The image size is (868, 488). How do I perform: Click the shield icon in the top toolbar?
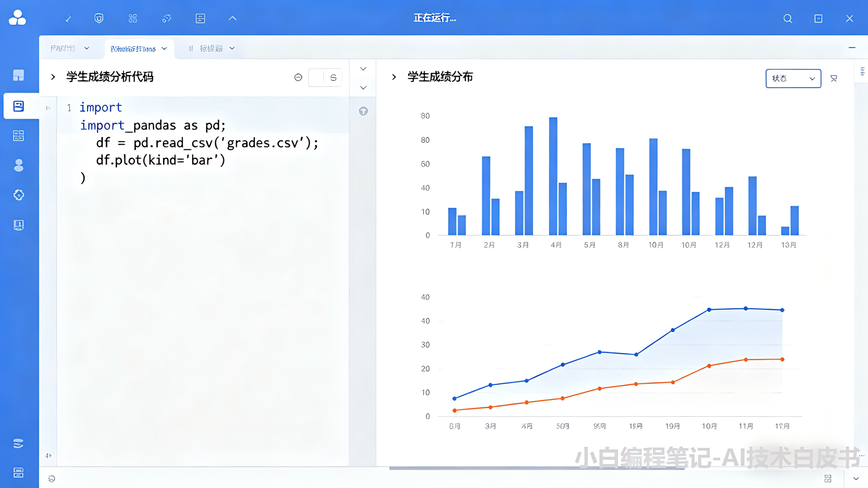click(99, 19)
